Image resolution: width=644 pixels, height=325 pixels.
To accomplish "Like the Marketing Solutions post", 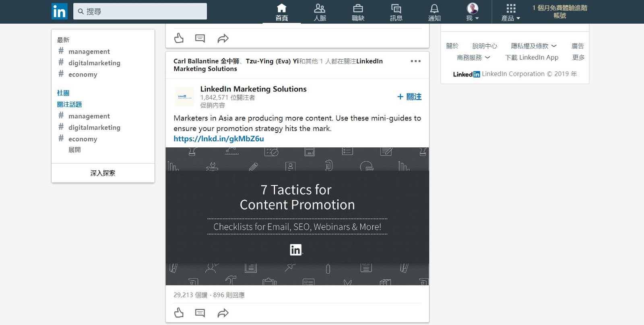I will point(179,313).
